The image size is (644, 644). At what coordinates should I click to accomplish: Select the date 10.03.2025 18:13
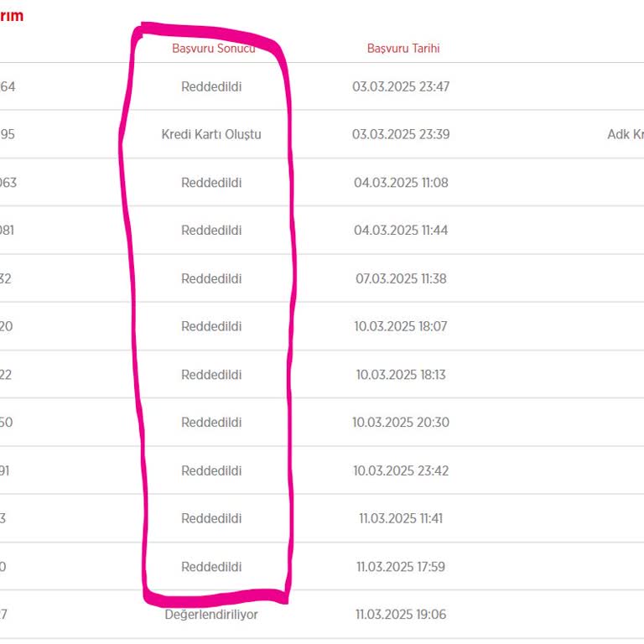pos(401,375)
